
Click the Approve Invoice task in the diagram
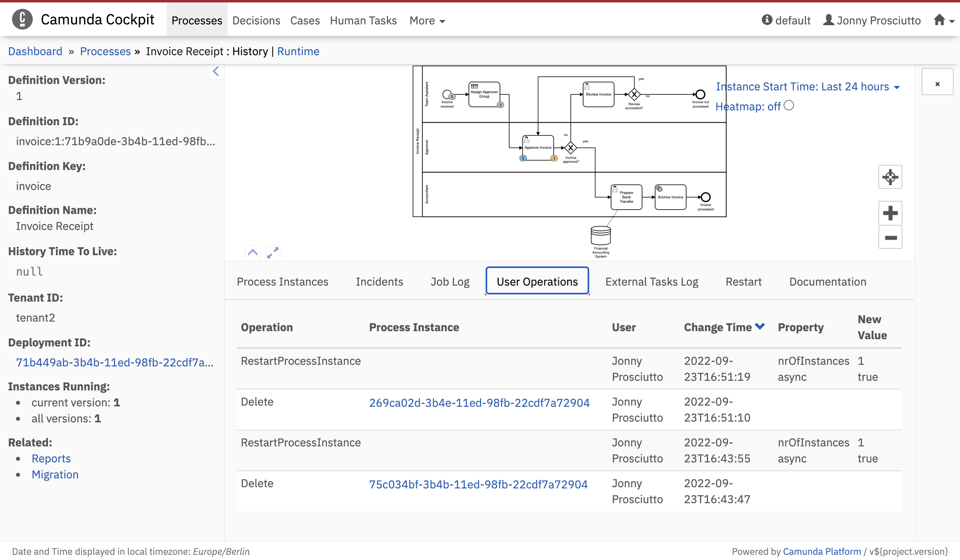[538, 148]
